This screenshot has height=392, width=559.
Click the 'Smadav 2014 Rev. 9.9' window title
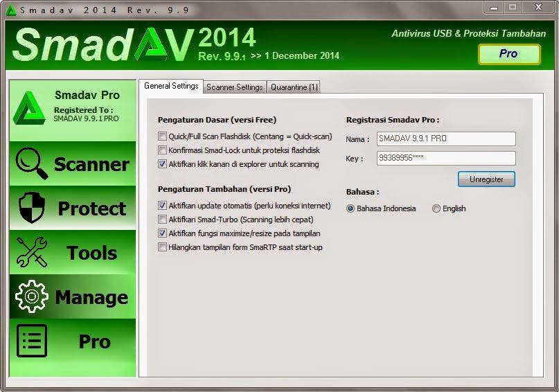pos(104,10)
